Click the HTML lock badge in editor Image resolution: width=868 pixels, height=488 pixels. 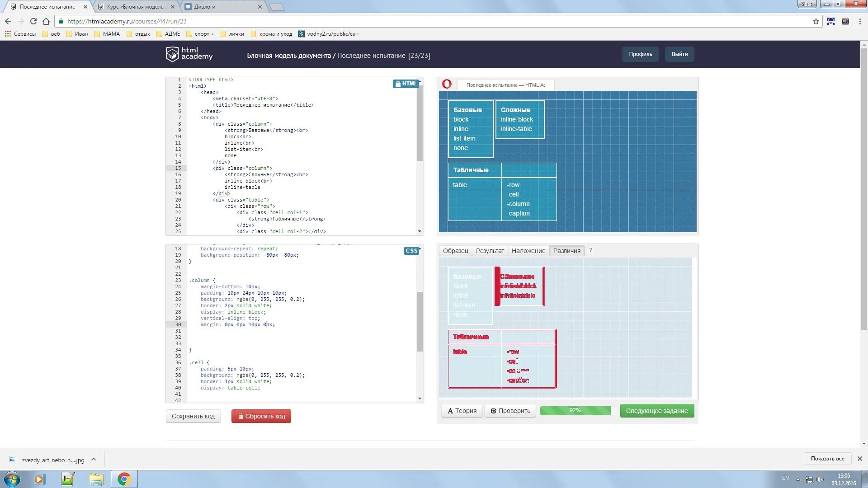tap(406, 84)
